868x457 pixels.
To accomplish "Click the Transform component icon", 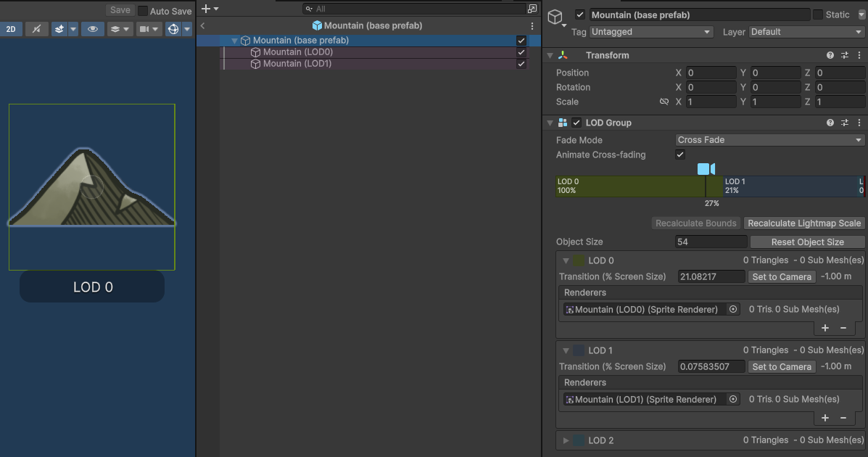I will click(561, 55).
